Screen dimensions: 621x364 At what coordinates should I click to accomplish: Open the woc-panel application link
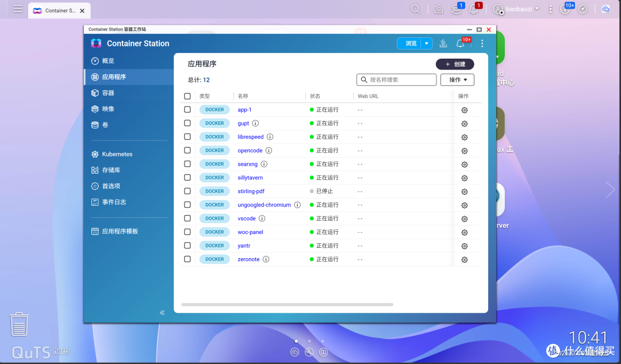point(250,232)
